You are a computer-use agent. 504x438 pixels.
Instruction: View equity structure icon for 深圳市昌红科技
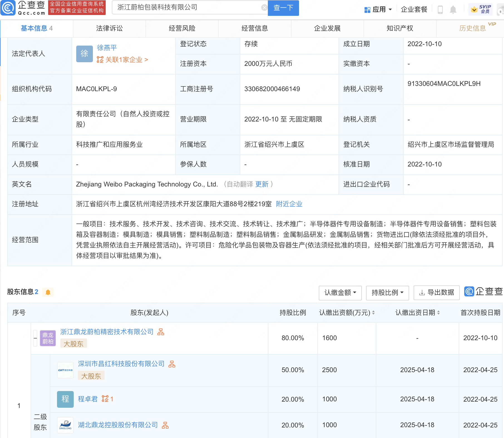(172, 364)
